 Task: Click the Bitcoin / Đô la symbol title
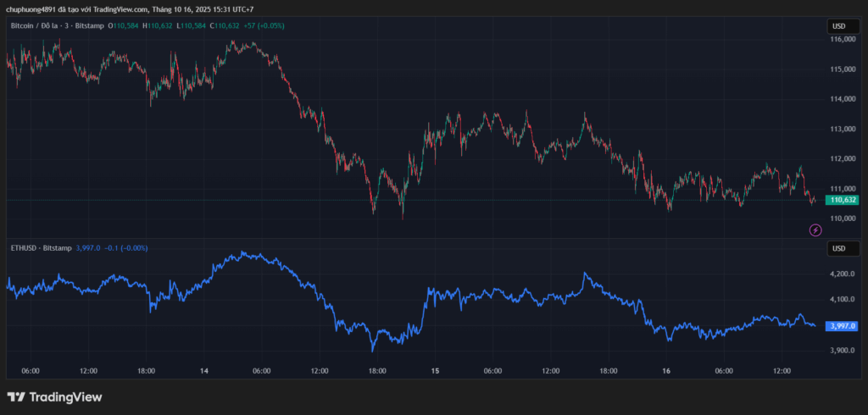click(37, 26)
